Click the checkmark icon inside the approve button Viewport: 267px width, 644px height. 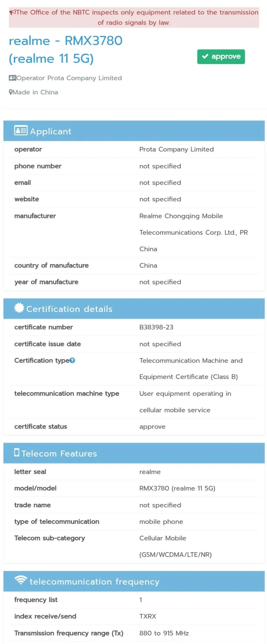pos(205,56)
